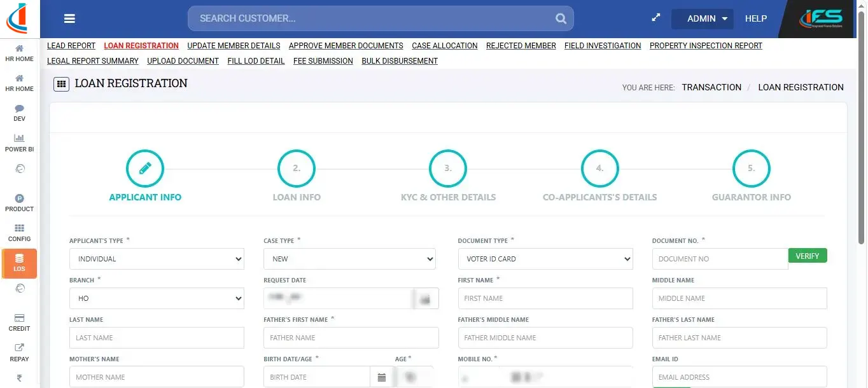Focus the Document No field
The height and width of the screenshot is (388, 868).
coord(720,259)
